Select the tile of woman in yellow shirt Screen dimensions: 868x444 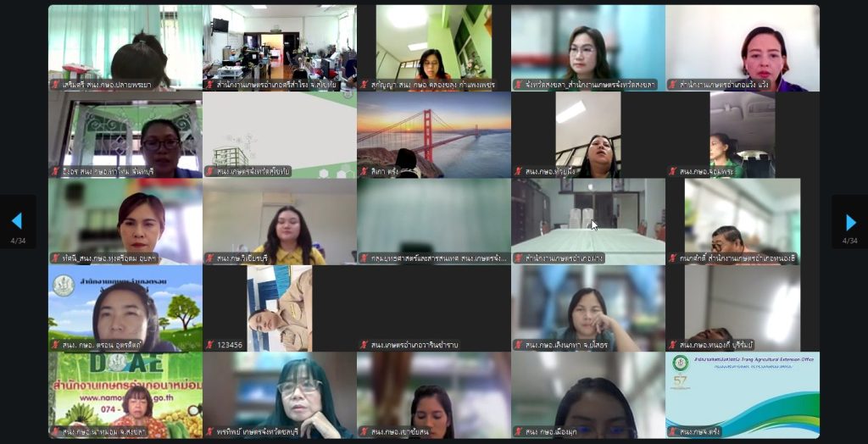pos(279,219)
